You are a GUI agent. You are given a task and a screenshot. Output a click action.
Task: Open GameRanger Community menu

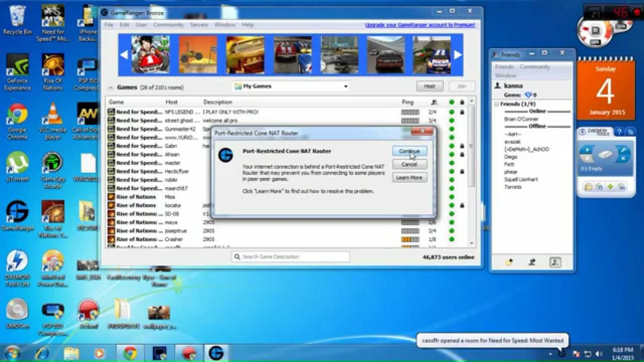169,25
